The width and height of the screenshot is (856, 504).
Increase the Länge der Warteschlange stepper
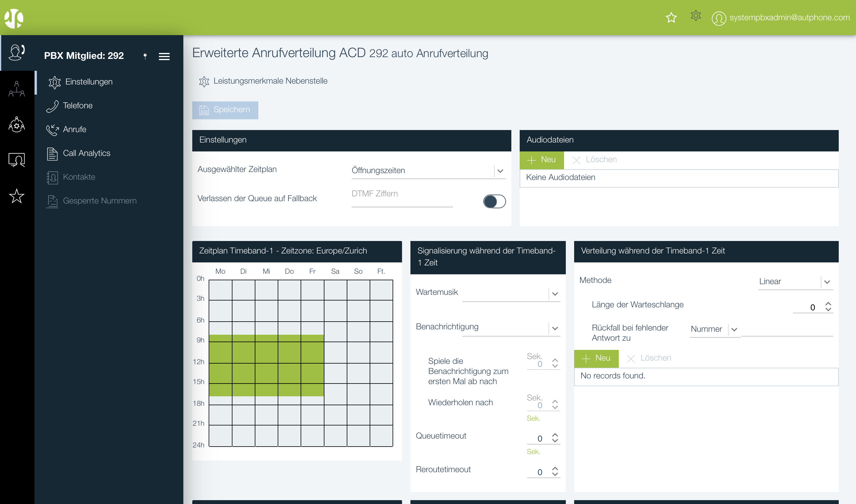[828, 304]
